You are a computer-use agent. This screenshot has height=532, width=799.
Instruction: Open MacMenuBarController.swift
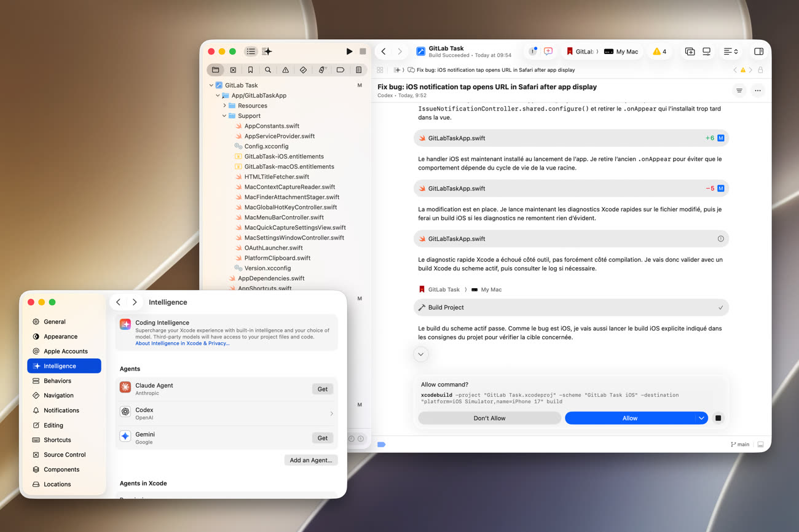click(x=284, y=217)
